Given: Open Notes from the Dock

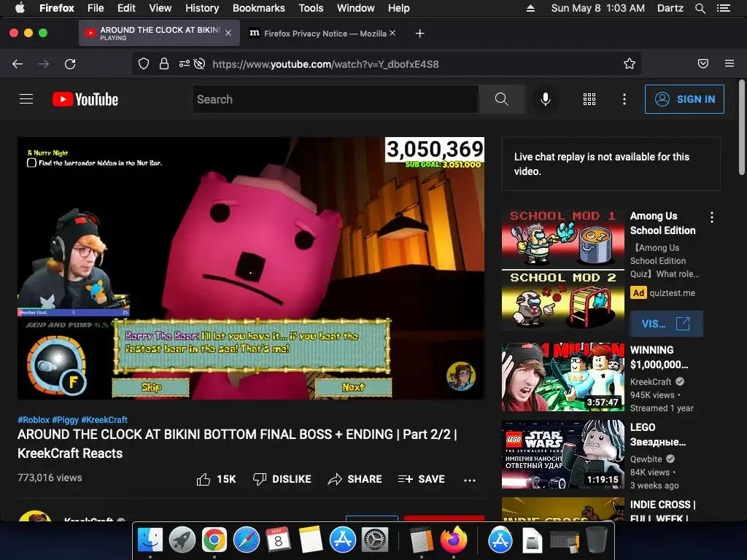Looking at the screenshot, I should point(311,540).
